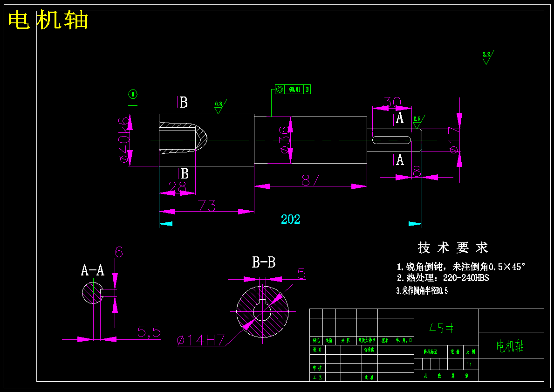The image size is (554, 392).
Task: Select the lower A cutting-plane letter
Action: click(x=399, y=160)
